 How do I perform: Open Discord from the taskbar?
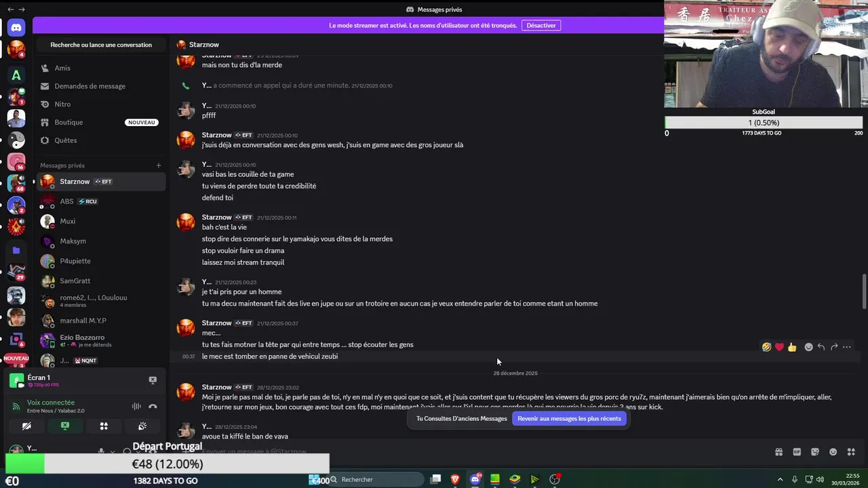pos(475,479)
